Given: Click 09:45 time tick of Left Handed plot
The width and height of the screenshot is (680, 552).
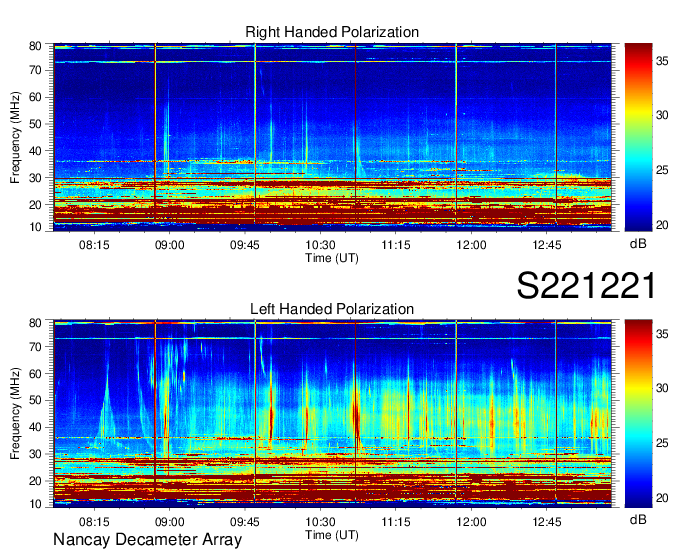Looking at the screenshot, I should (x=245, y=522).
